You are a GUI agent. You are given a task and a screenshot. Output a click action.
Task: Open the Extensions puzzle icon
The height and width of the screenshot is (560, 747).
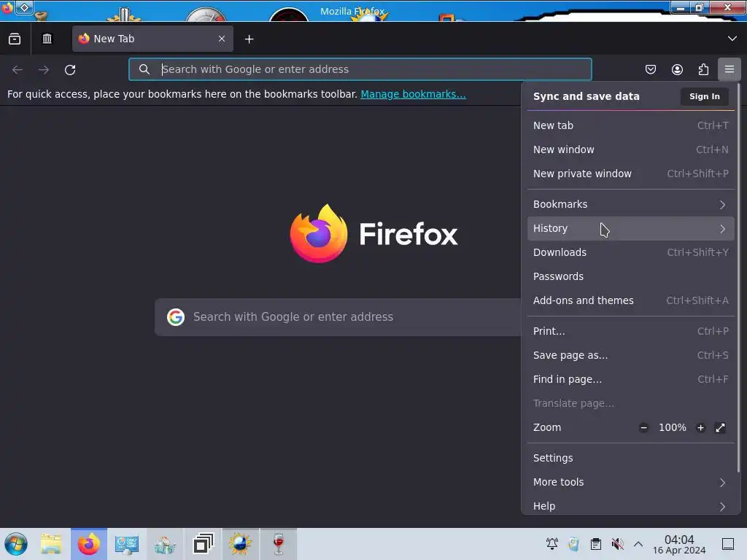point(703,69)
